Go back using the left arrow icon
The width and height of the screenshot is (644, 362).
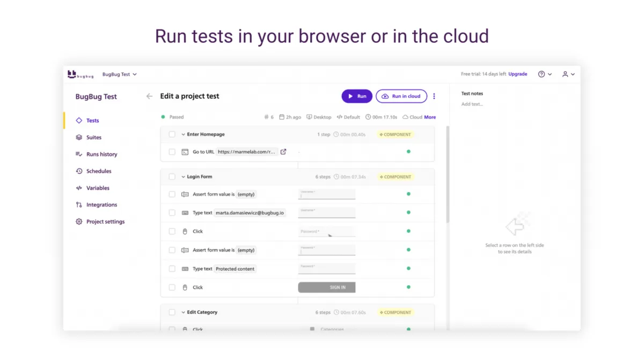149,97
